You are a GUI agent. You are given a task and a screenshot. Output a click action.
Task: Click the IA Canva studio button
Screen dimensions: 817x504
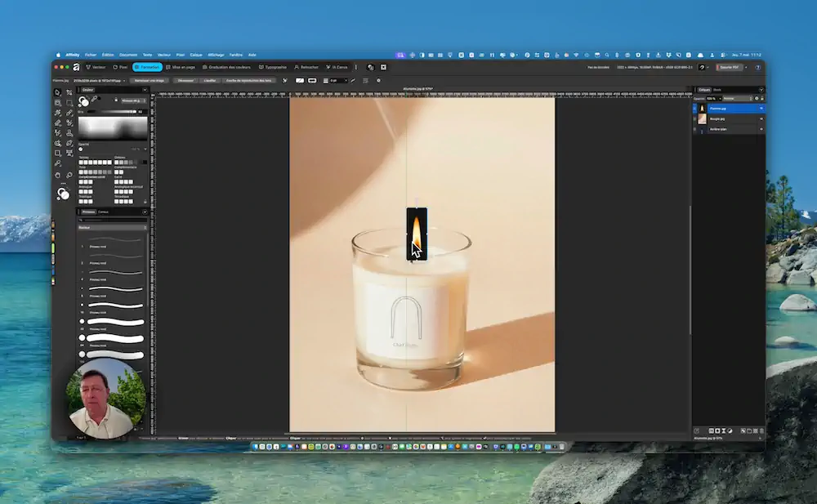coord(337,67)
